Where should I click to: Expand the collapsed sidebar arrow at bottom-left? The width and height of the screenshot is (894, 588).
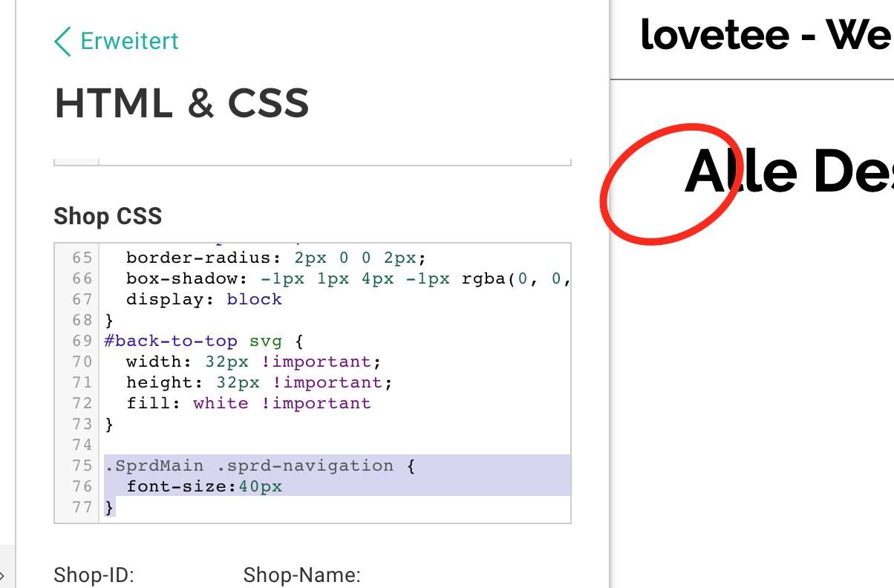(3, 575)
